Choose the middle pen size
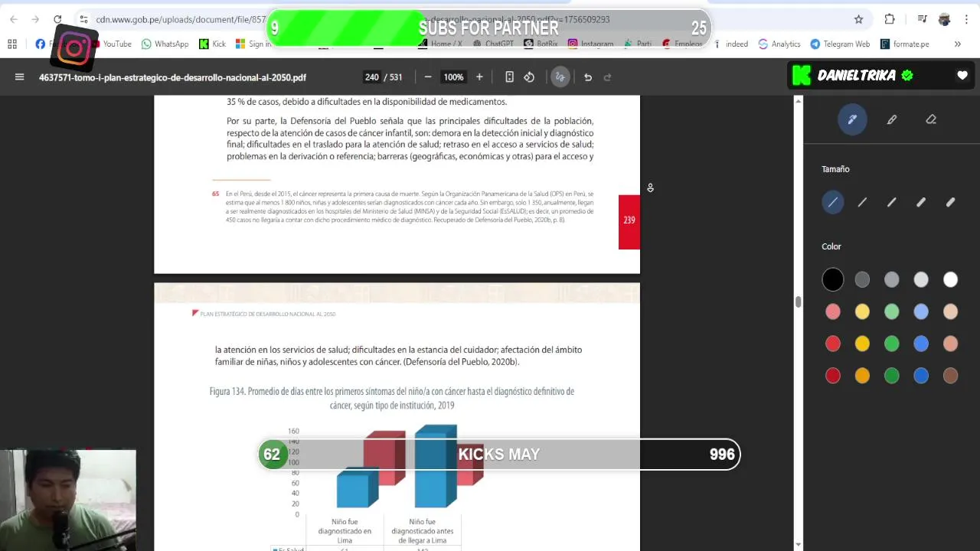Image resolution: width=980 pixels, height=551 pixels. 892,202
